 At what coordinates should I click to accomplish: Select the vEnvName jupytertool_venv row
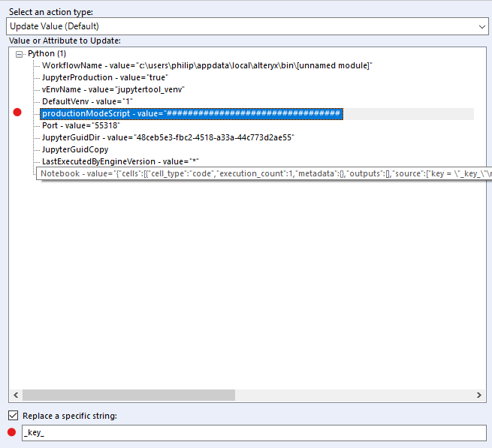coord(113,89)
